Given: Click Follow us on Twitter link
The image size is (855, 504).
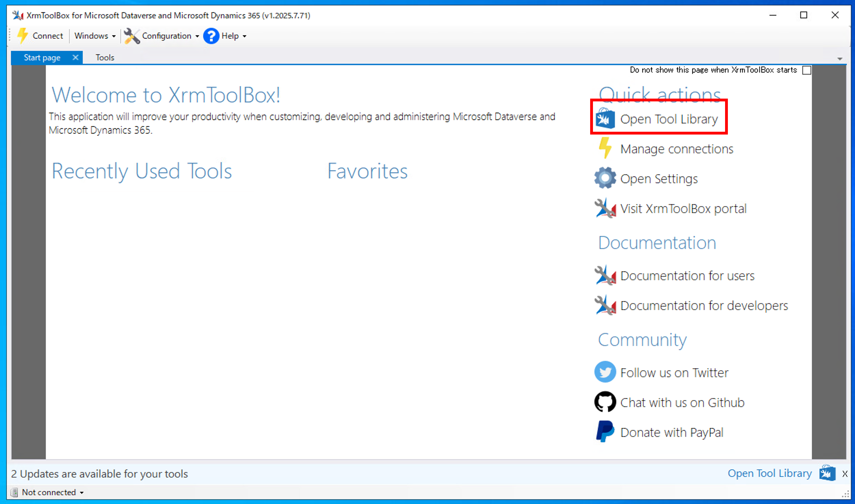Looking at the screenshot, I should pyautogui.click(x=674, y=373).
